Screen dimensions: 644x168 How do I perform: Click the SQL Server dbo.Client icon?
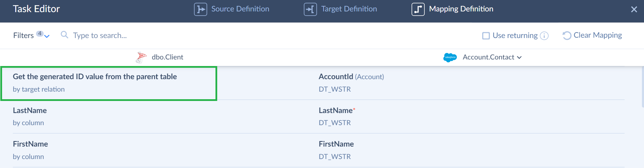[x=141, y=57]
